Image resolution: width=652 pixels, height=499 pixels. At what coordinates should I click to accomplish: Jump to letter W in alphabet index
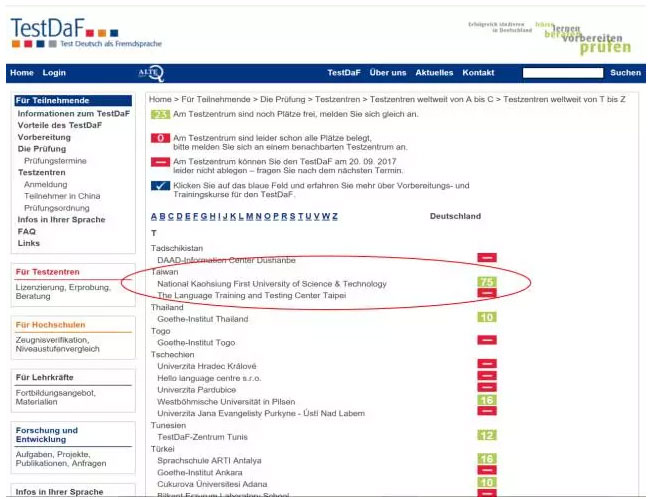(326, 216)
